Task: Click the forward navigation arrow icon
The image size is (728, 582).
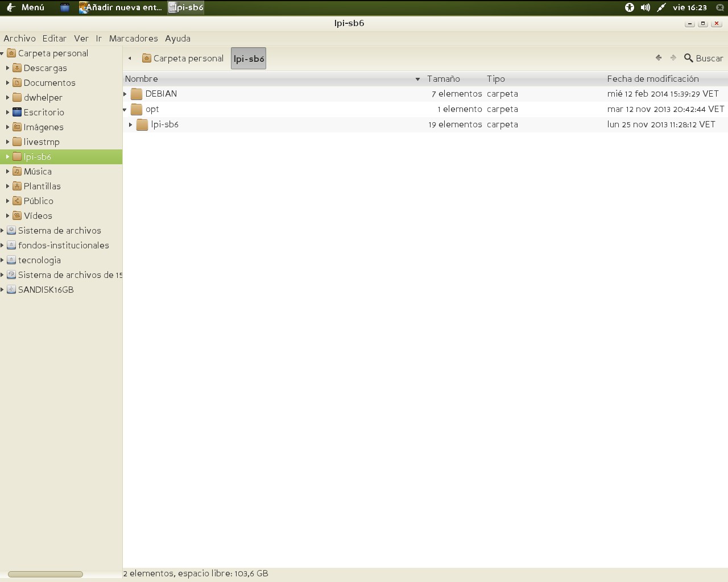Action: pyautogui.click(x=673, y=58)
